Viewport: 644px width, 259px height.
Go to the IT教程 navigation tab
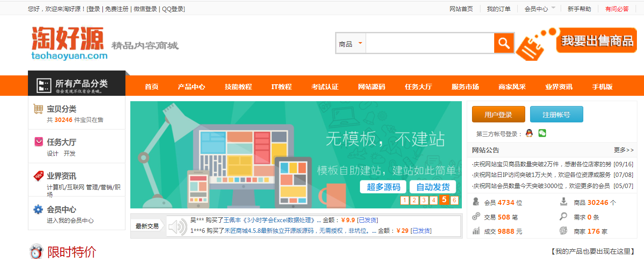coord(281,87)
